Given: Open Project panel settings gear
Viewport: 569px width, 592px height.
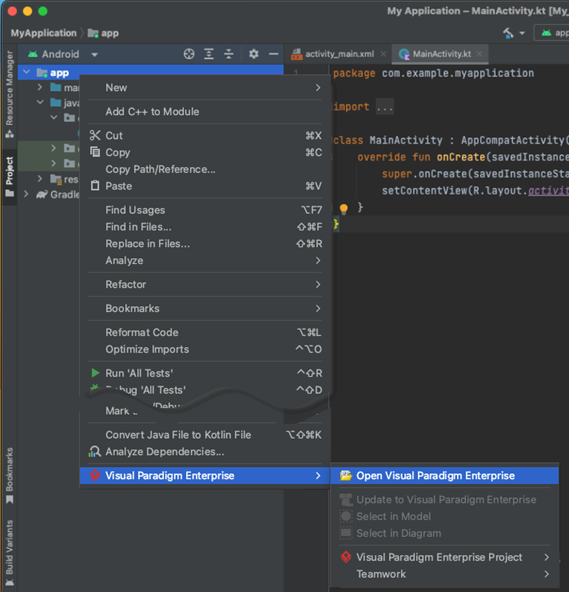Looking at the screenshot, I should click(x=254, y=54).
